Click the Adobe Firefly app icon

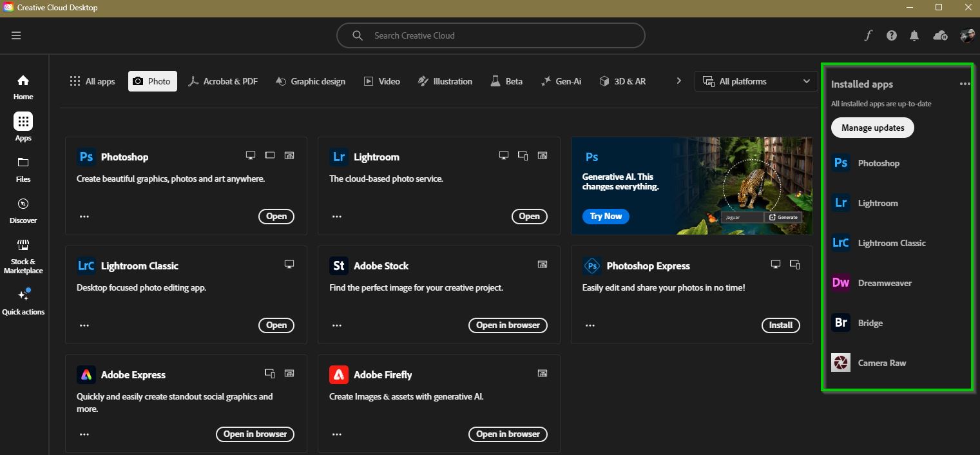pyautogui.click(x=338, y=374)
